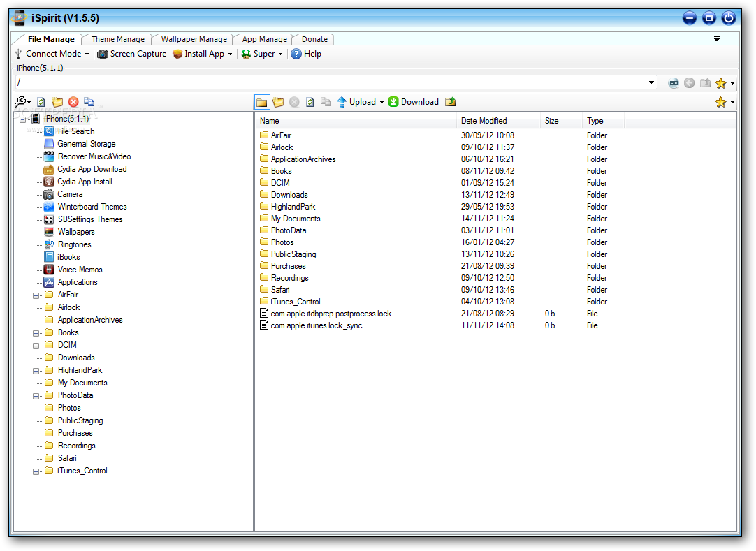This screenshot has height=551, width=756.
Task: Click the up-folder icon near path bar
Action: tap(706, 83)
